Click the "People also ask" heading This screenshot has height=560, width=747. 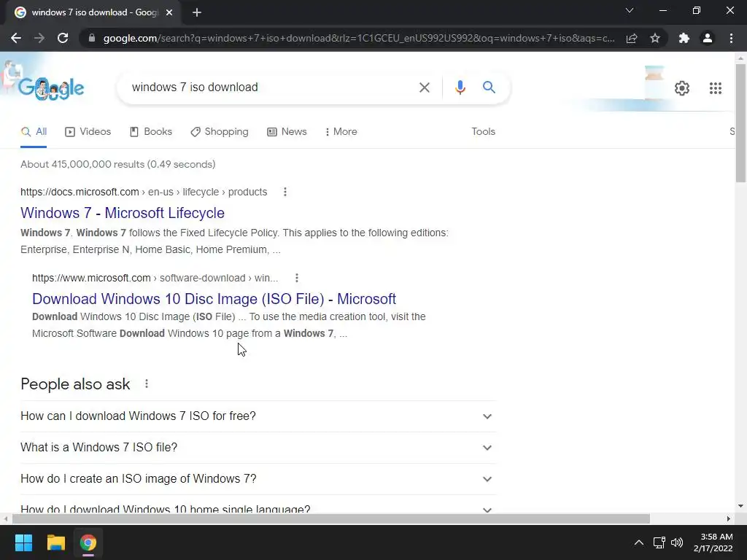click(x=75, y=384)
